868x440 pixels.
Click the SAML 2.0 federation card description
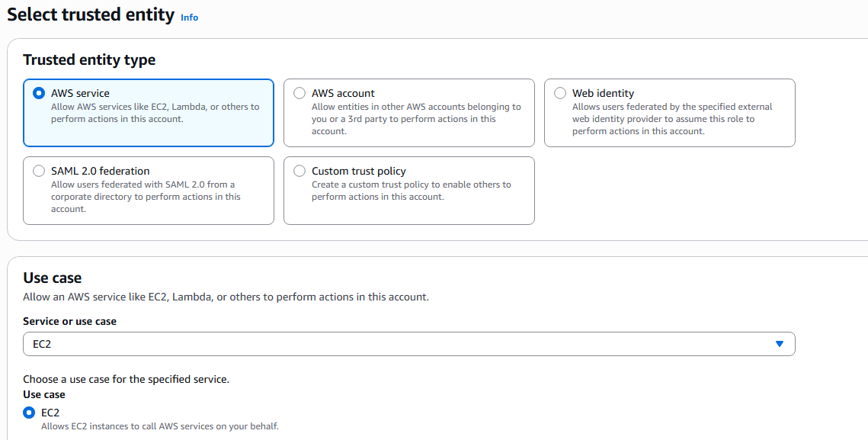pos(146,196)
